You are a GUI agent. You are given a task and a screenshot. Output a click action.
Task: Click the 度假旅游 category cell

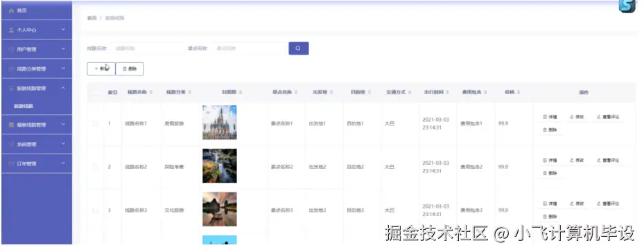pyautogui.click(x=174, y=123)
